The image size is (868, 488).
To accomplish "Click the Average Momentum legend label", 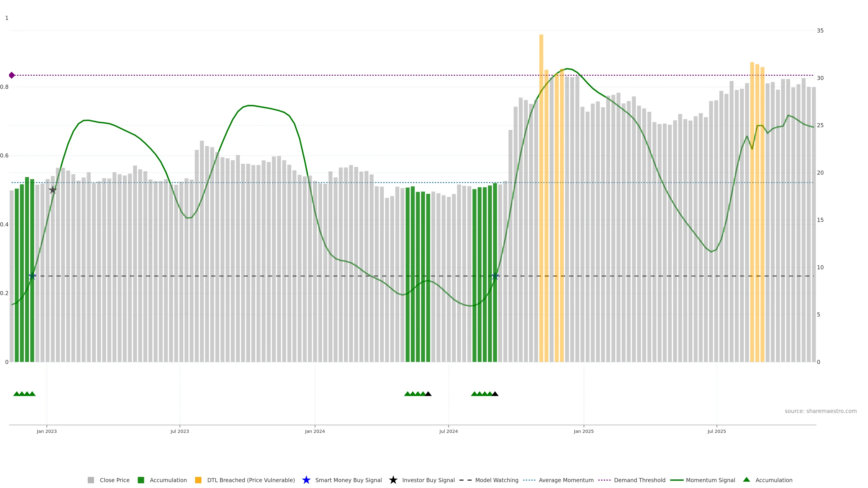I will point(566,480).
